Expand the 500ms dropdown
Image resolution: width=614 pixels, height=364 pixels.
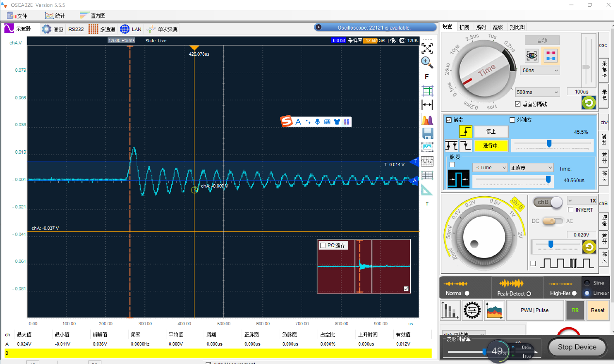click(537, 92)
